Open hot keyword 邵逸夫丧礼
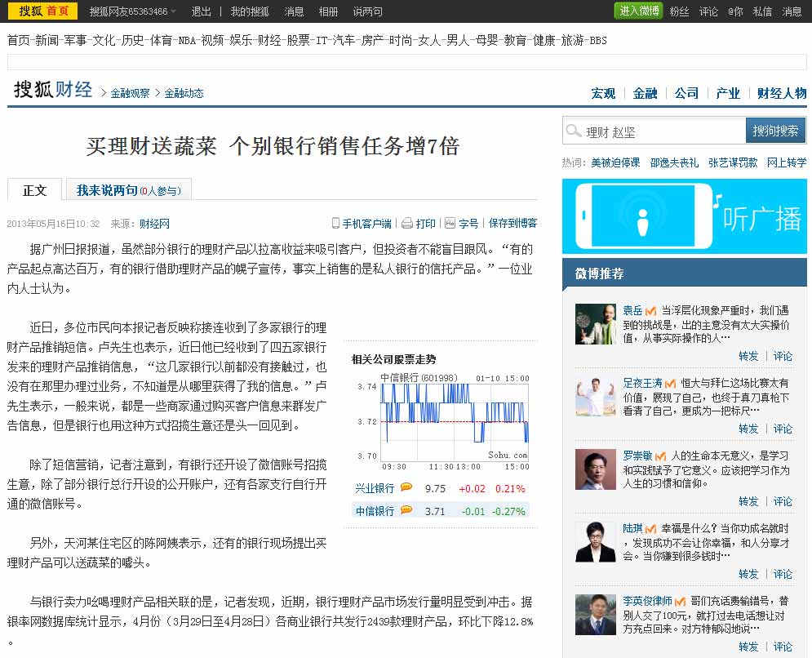 674,162
